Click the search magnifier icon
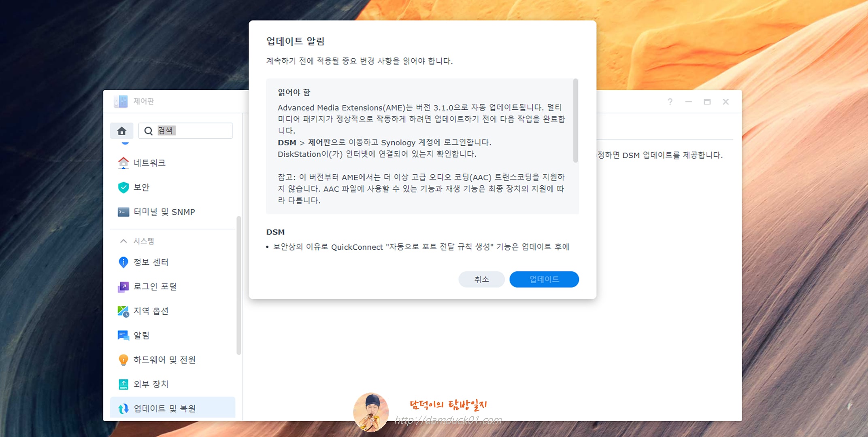This screenshot has width=868, height=437. (148, 130)
